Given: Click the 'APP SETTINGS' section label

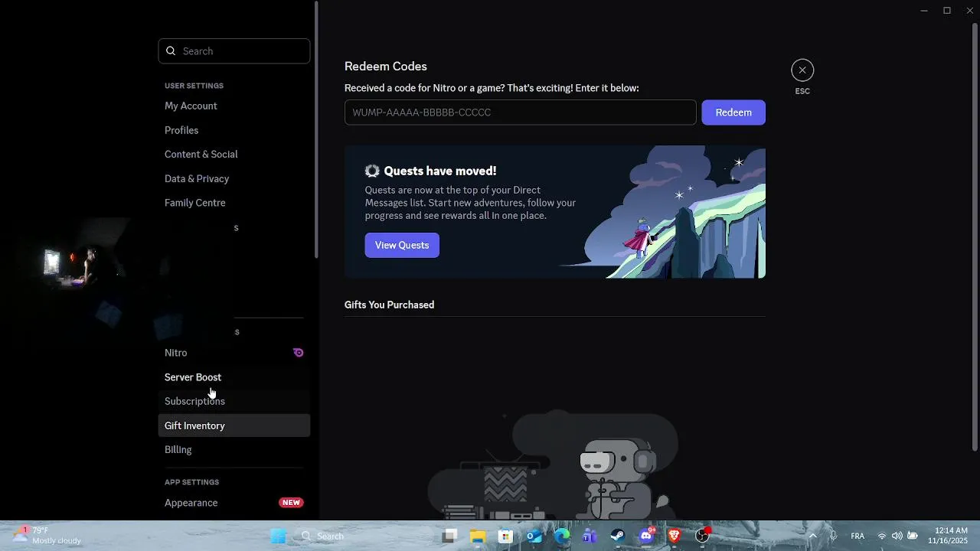Looking at the screenshot, I should [x=191, y=482].
